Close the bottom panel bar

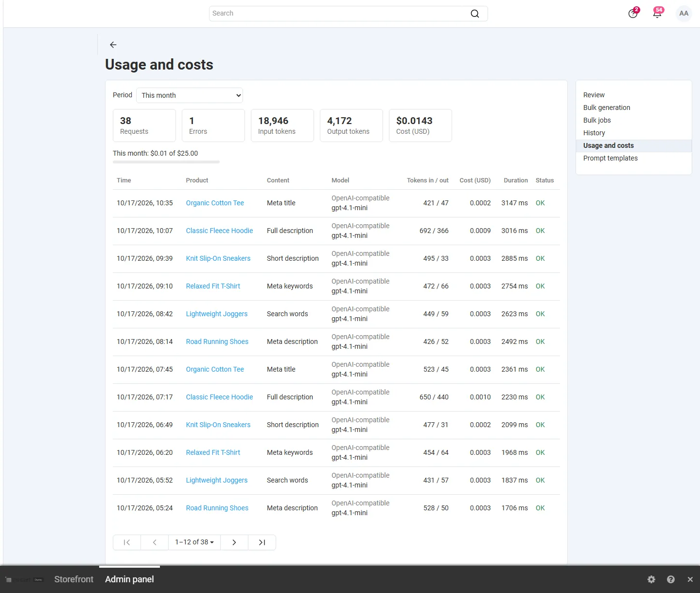click(x=690, y=579)
